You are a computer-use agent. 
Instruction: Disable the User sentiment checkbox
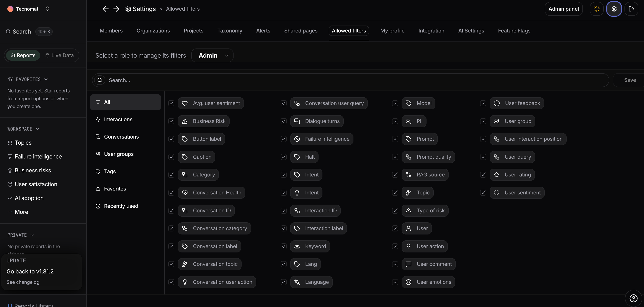483,193
